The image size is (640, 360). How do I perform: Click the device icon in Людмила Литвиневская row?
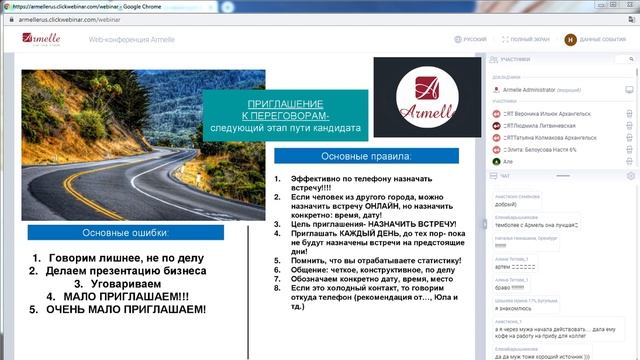point(629,126)
